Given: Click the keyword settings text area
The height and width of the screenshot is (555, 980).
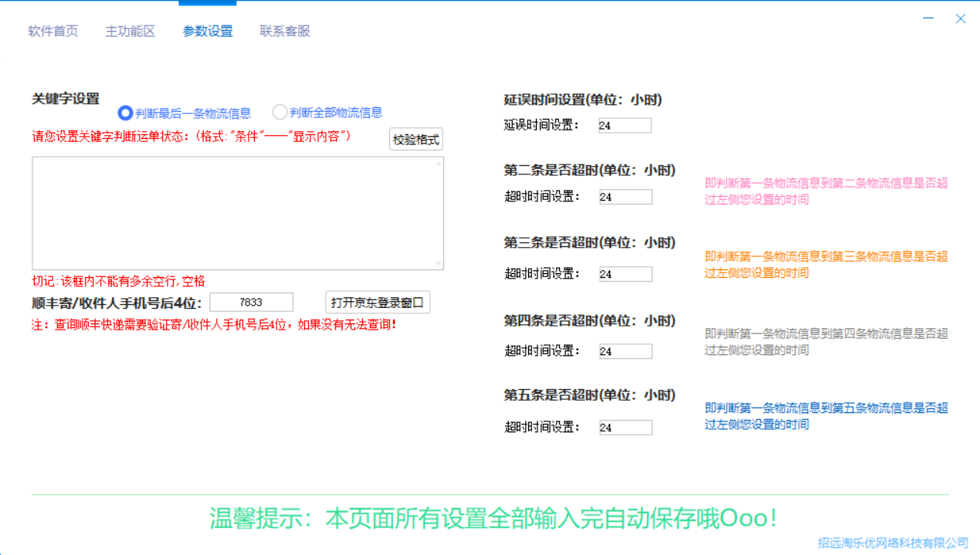Looking at the screenshot, I should [x=236, y=212].
